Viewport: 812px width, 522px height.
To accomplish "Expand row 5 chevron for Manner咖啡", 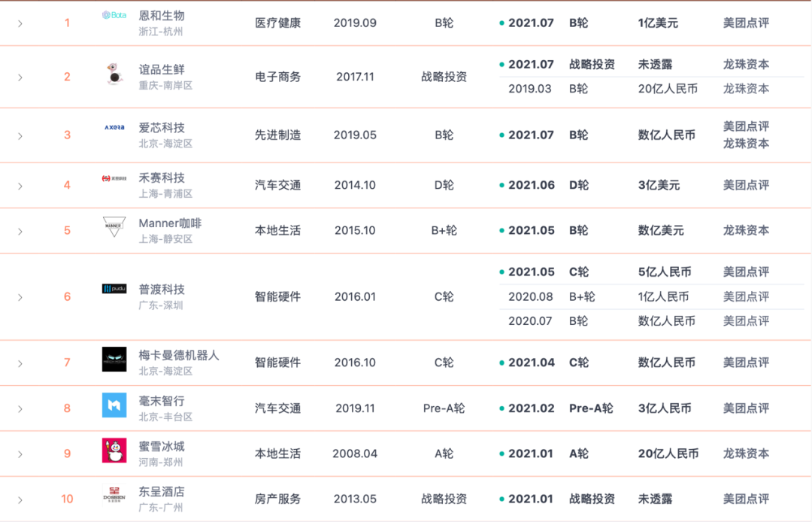I will point(20,231).
